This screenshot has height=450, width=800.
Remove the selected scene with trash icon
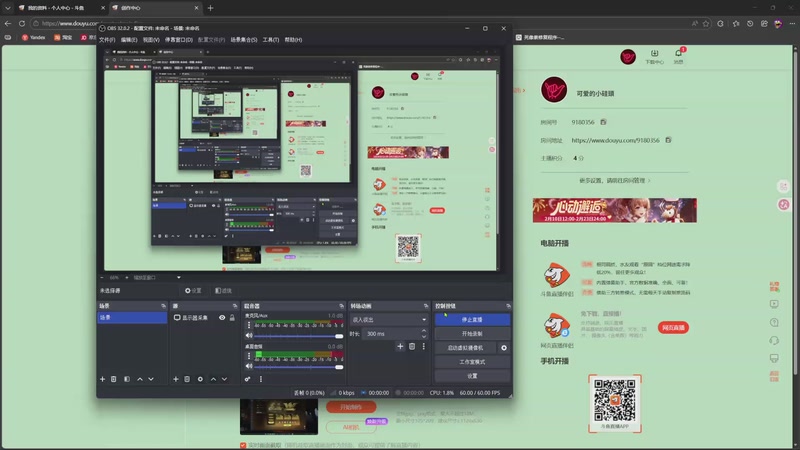coord(114,379)
